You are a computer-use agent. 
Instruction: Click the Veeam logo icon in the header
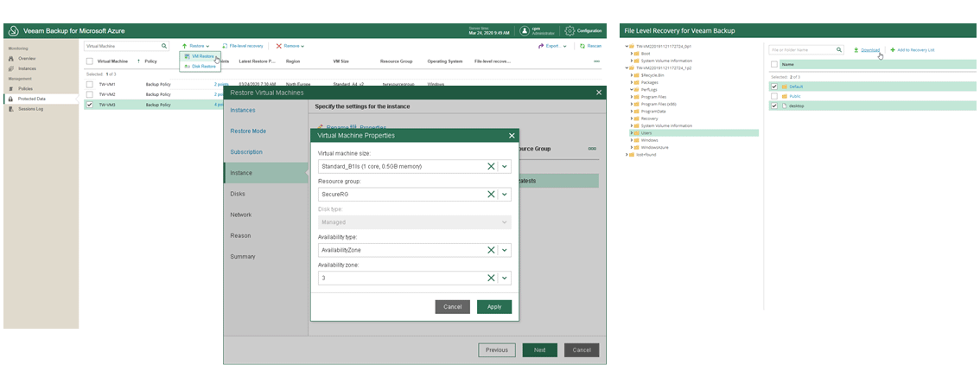point(14,30)
